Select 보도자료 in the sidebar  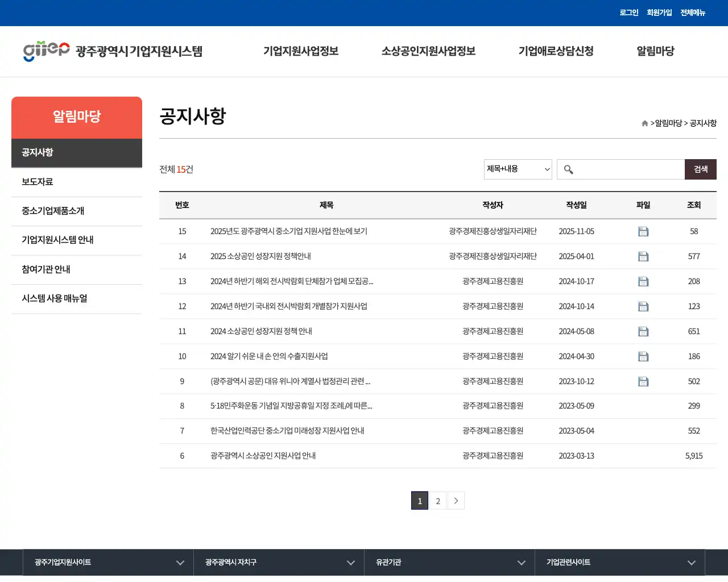(36, 181)
